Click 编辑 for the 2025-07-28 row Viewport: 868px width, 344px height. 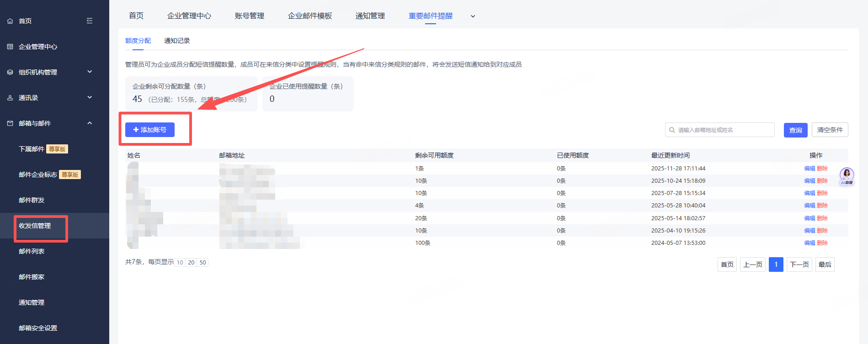(x=809, y=193)
